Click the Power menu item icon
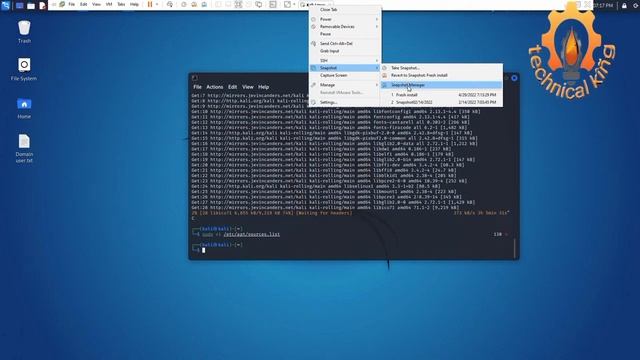This screenshot has height=360, width=640. tap(313, 19)
